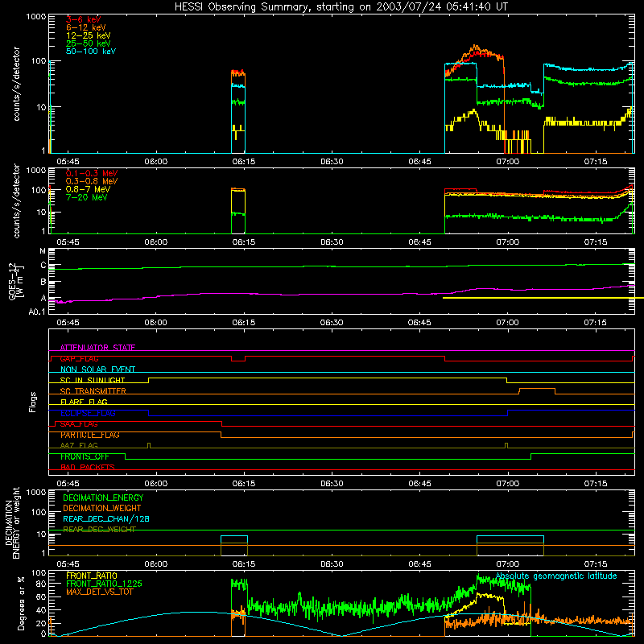Click the green 25-50 keV legend entry
The width and height of the screenshot is (644, 644).
tap(89, 43)
